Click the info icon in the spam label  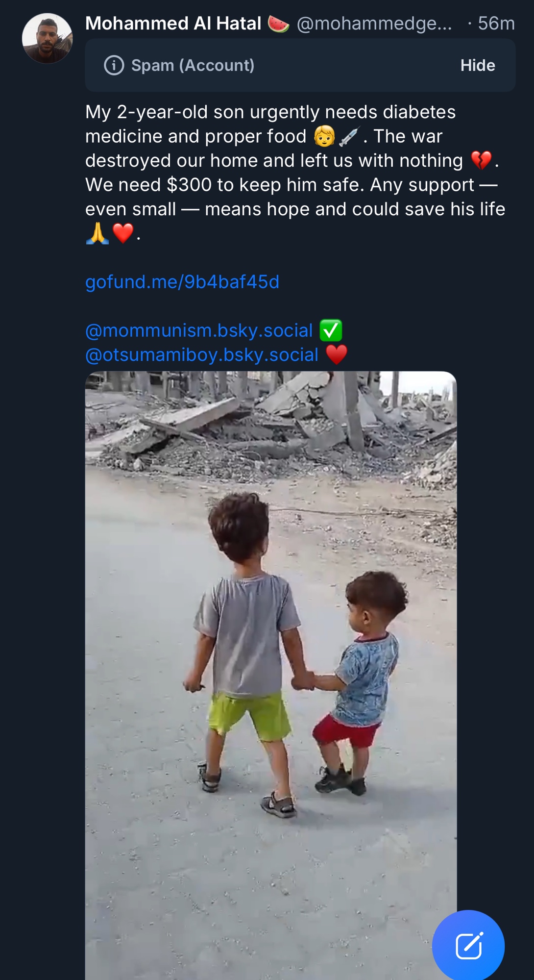point(114,65)
